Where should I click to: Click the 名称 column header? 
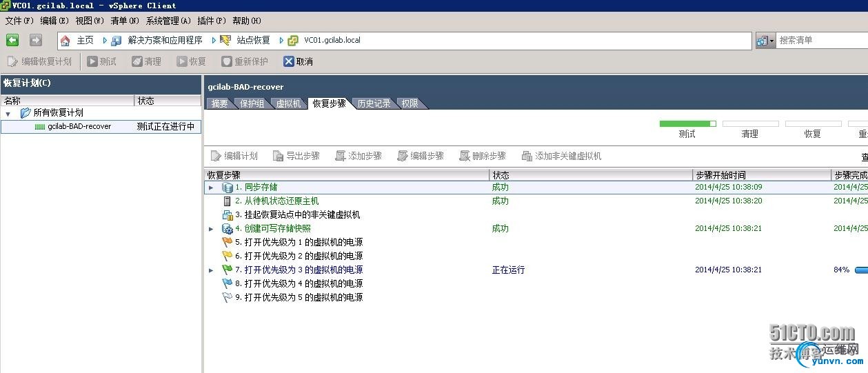click(x=68, y=101)
